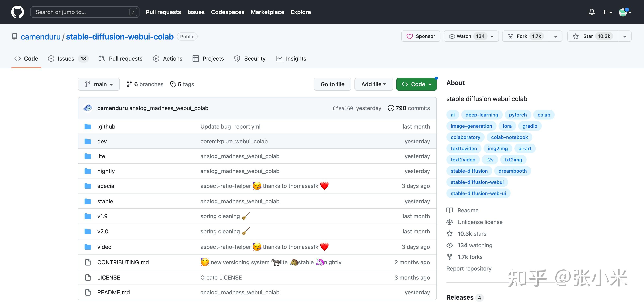Open the Add file dropdown
The height and width of the screenshot is (304, 644).
373,84
